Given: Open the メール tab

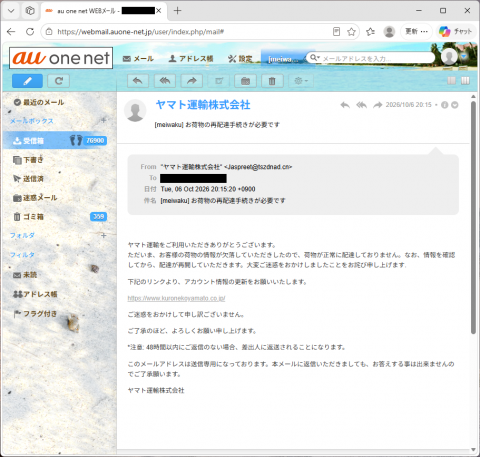Looking at the screenshot, I should tap(138, 59).
